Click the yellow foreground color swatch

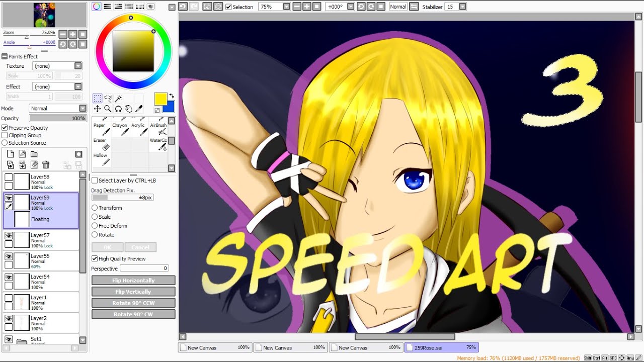coord(160,99)
